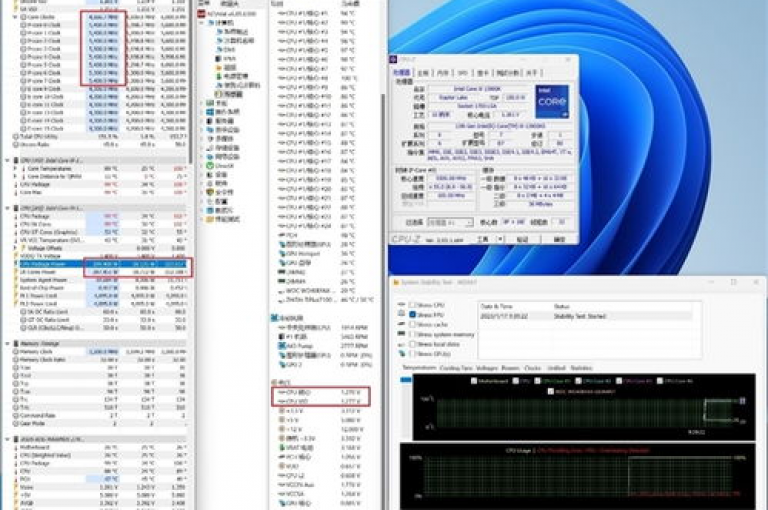Click the 工具 button in CPU-Z
The image size is (768, 510).
point(482,240)
